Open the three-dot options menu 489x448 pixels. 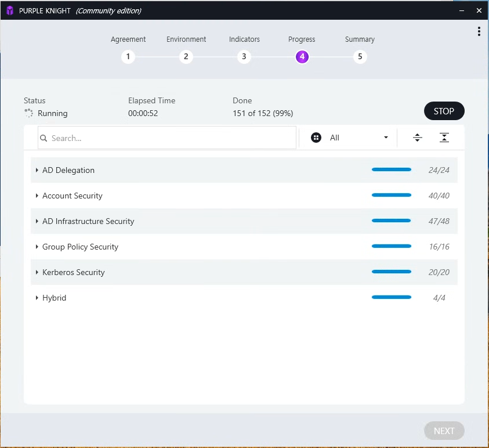pyautogui.click(x=479, y=31)
